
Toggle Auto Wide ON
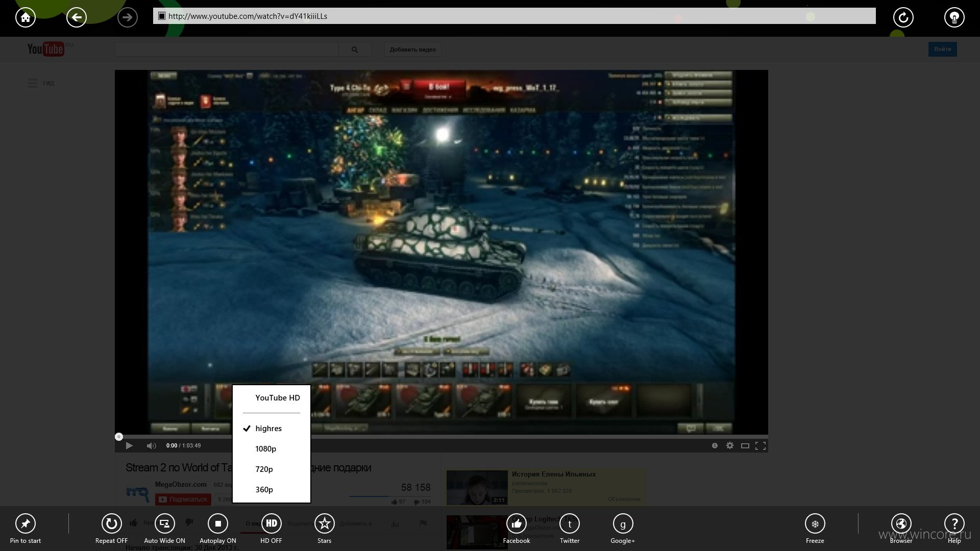point(164,529)
